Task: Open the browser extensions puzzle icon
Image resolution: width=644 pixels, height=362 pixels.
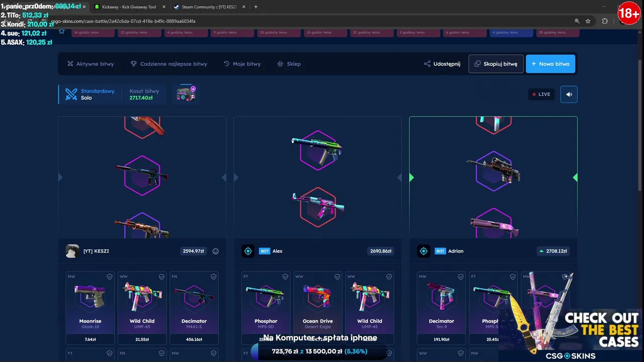Action: [605, 21]
